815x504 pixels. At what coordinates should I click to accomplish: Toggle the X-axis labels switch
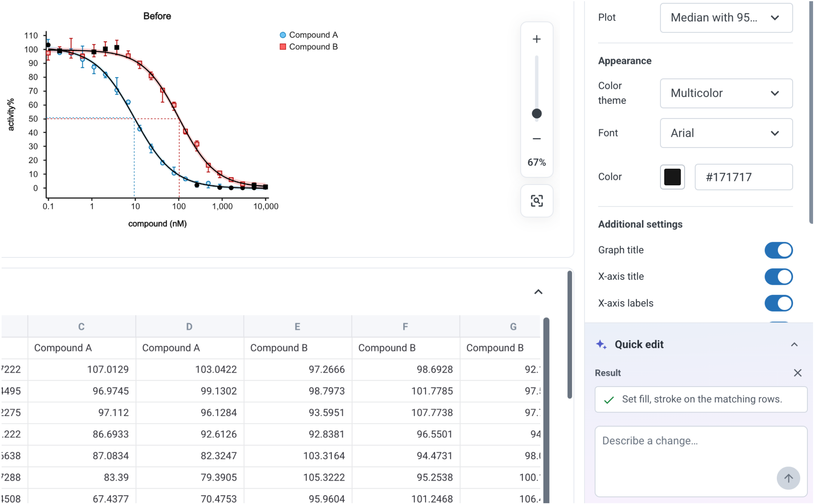click(778, 303)
